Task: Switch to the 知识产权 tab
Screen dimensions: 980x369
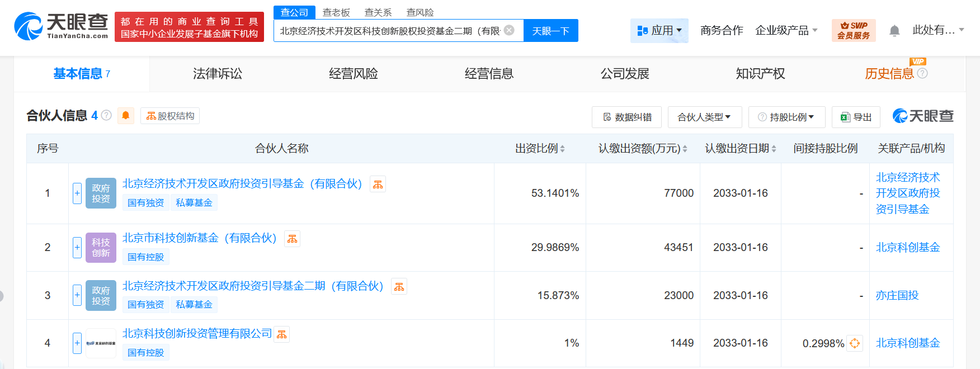Action: [760, 74]
